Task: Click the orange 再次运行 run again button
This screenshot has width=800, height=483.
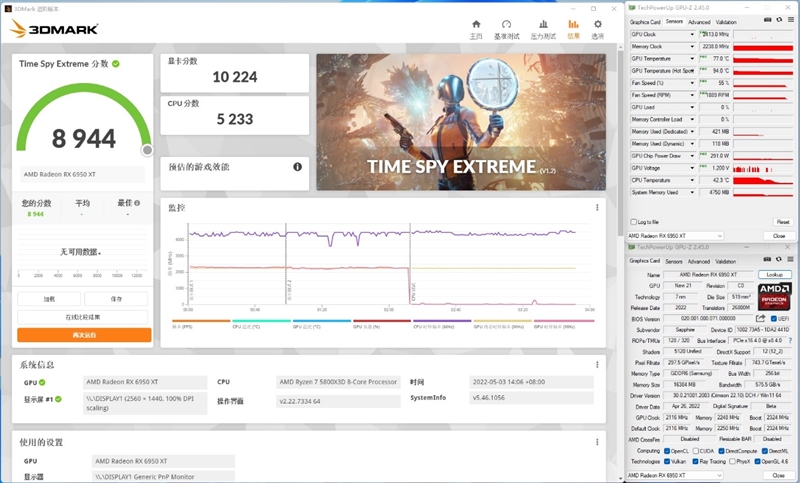Action: point(84,335)
